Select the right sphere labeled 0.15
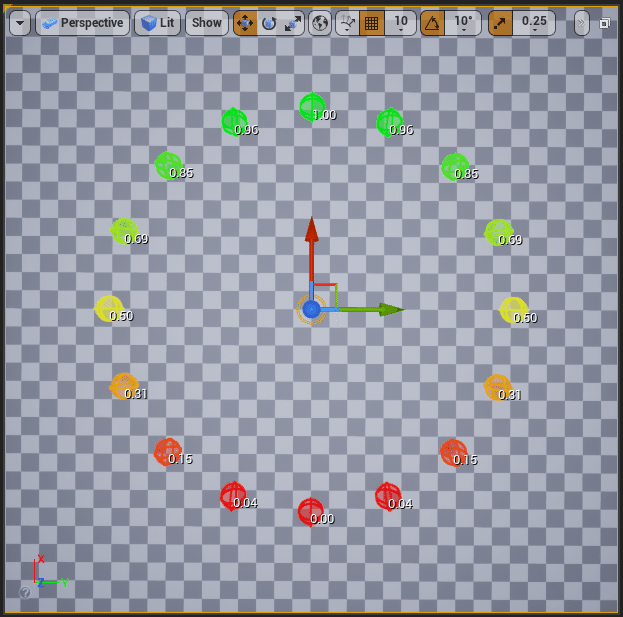Image resolution: width=623 pixels, height=617 pixels. tap(453, 453)
